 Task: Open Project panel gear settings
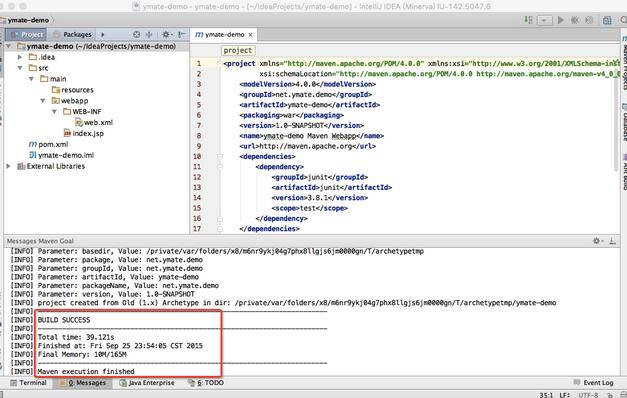click(166, 34)
